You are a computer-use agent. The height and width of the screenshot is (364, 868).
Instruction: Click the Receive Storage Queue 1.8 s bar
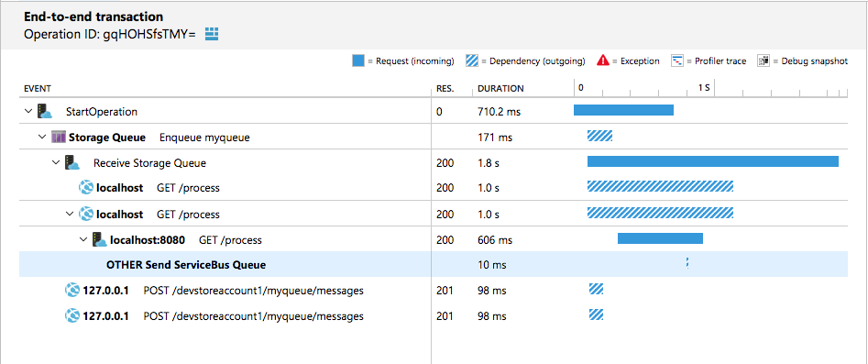click(713, 161)
